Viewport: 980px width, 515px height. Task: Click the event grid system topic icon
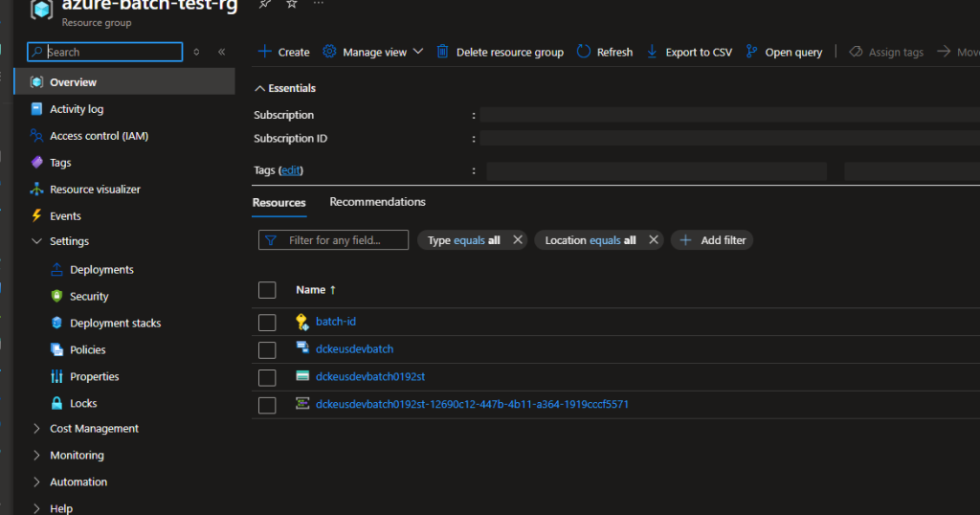pos(302,403)
